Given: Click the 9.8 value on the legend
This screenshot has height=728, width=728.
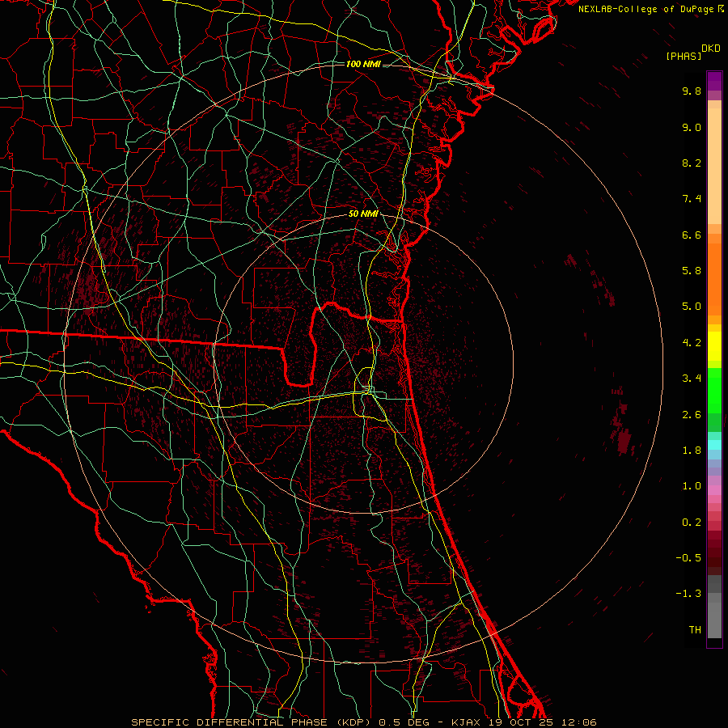Looking at the screenshot, I should (691, 91).
